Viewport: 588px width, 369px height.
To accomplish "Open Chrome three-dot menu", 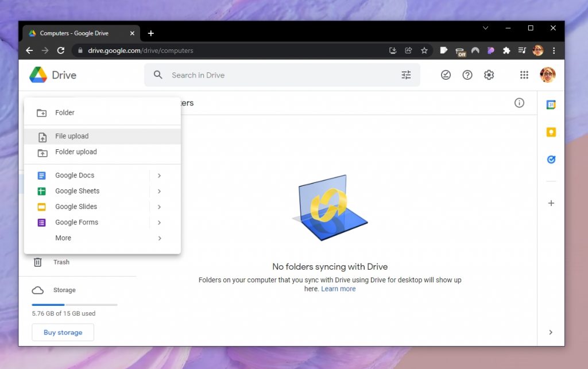I will coord(554,51).
